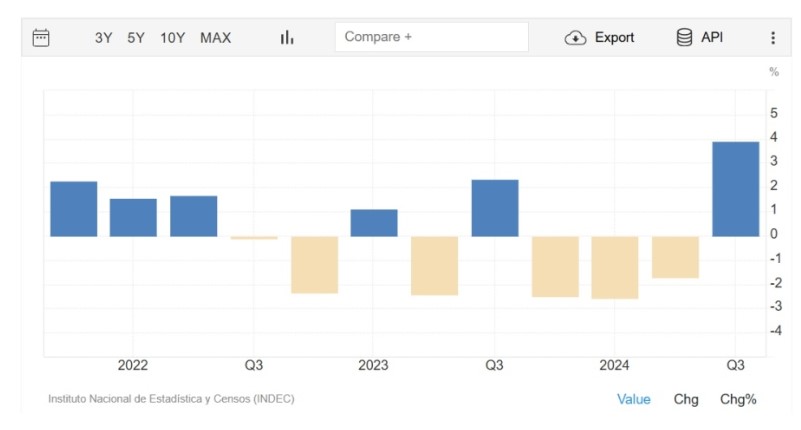801x430 pixels.
Task: Switch to the Chg% tab
Action: (x=738, y=399)
